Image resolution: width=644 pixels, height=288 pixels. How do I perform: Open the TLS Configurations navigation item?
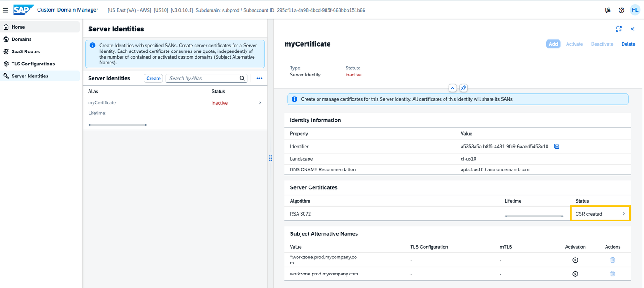pos(40,64)
